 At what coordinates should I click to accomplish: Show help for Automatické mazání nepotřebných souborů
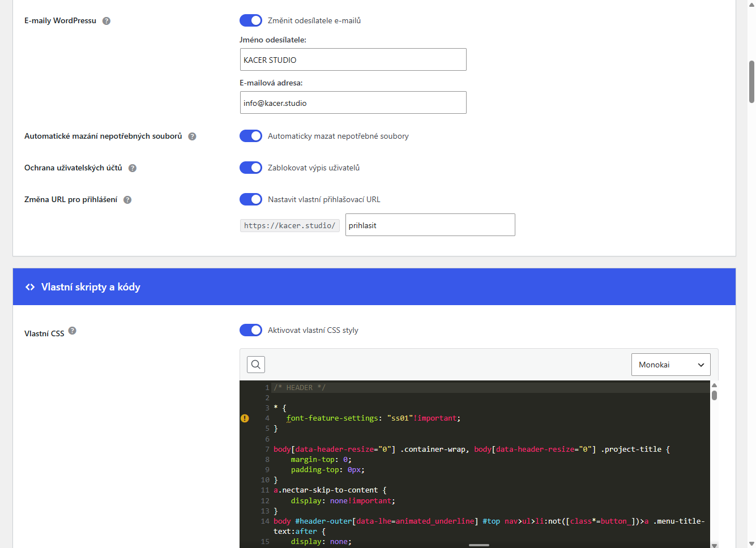[x=193, y=136]
